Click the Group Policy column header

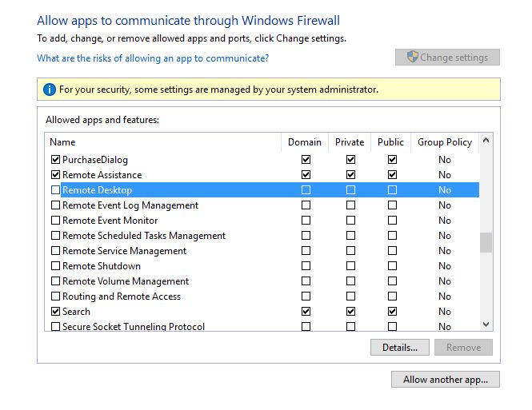[445, 142]
